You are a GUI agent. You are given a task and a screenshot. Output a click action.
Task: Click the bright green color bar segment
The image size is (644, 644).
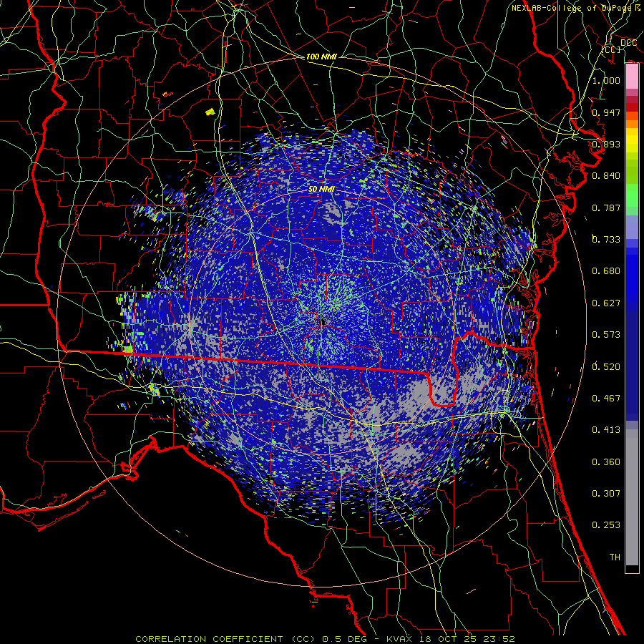[x=632, y=195]
